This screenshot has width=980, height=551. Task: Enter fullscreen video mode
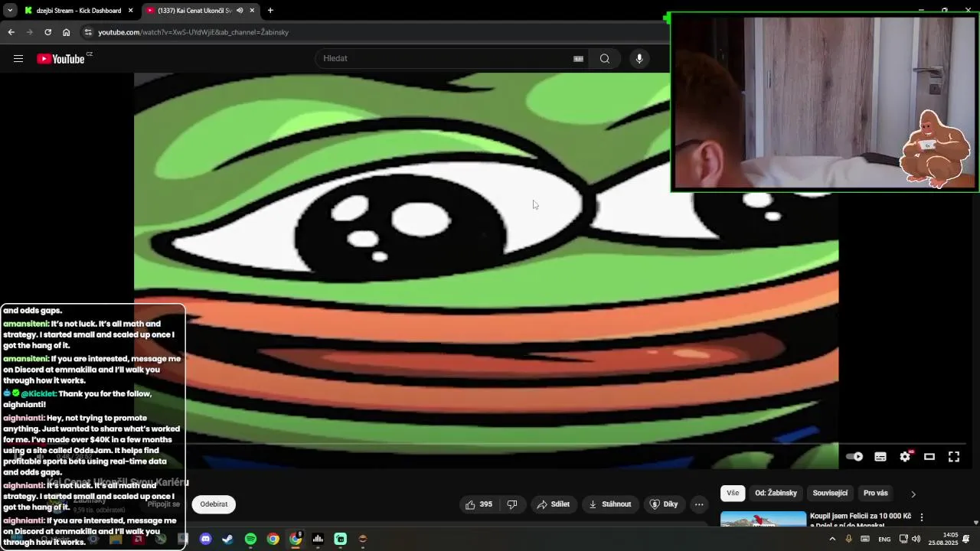[954, 457]
